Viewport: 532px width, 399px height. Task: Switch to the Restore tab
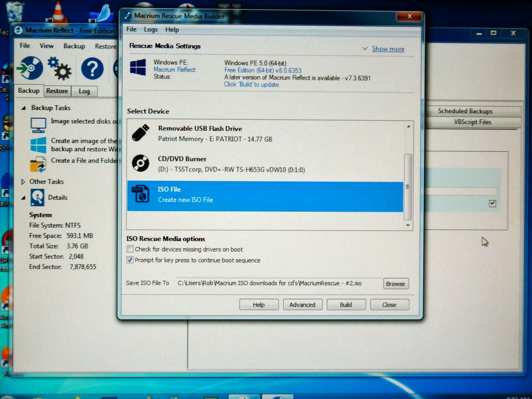point(57,91)
